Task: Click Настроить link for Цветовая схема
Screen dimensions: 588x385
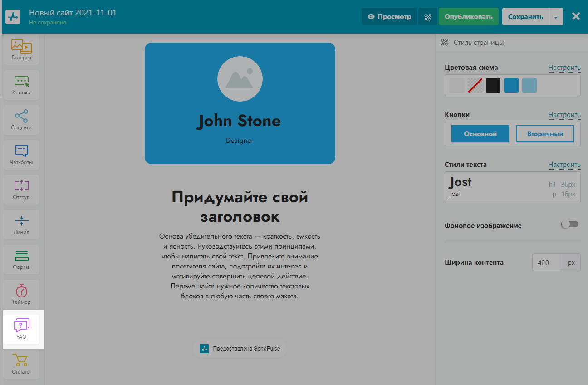Action: (564, 68)
